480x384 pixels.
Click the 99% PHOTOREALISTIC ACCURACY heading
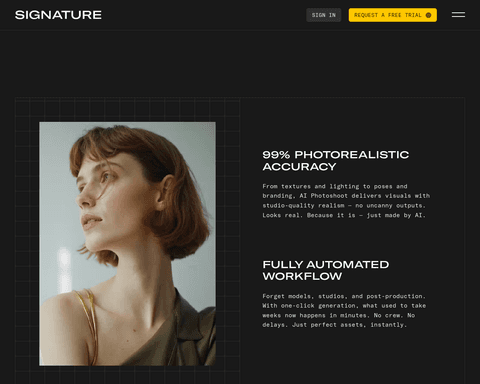pyautogui.click(x=336, y=161)
